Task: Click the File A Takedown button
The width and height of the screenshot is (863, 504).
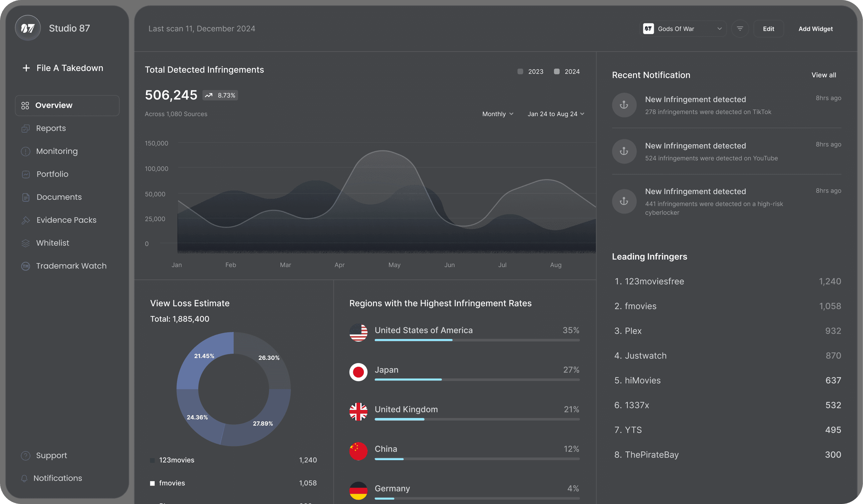Action: click(63, 68)
